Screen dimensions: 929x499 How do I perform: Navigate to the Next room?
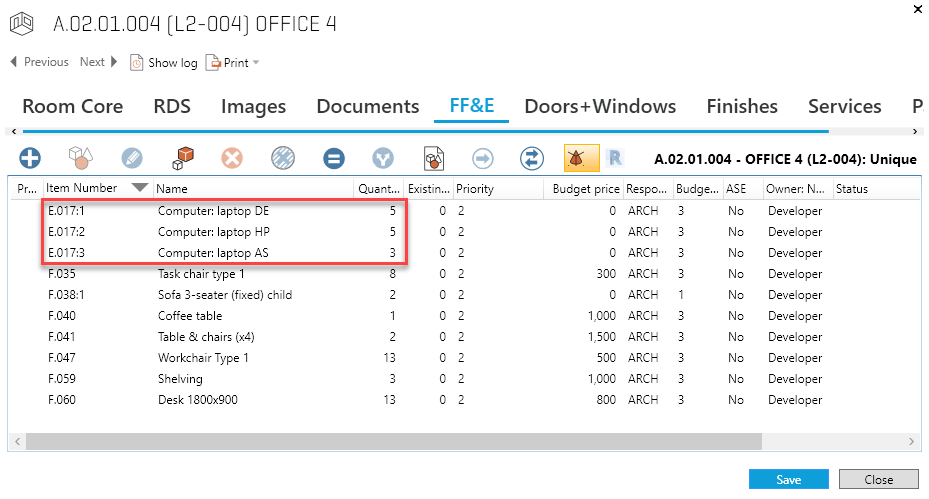pos(99,62)
